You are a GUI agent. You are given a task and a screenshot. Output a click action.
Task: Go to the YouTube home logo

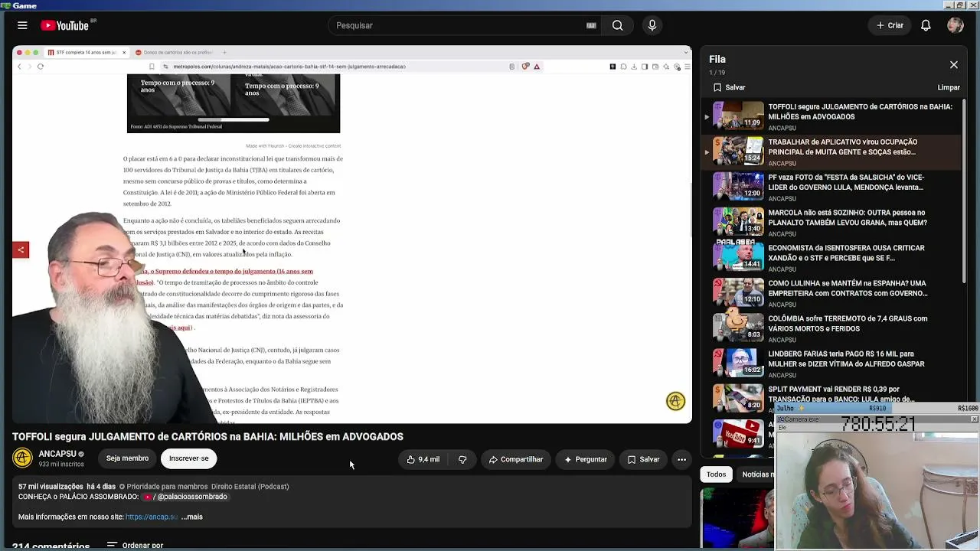point(65,25)
